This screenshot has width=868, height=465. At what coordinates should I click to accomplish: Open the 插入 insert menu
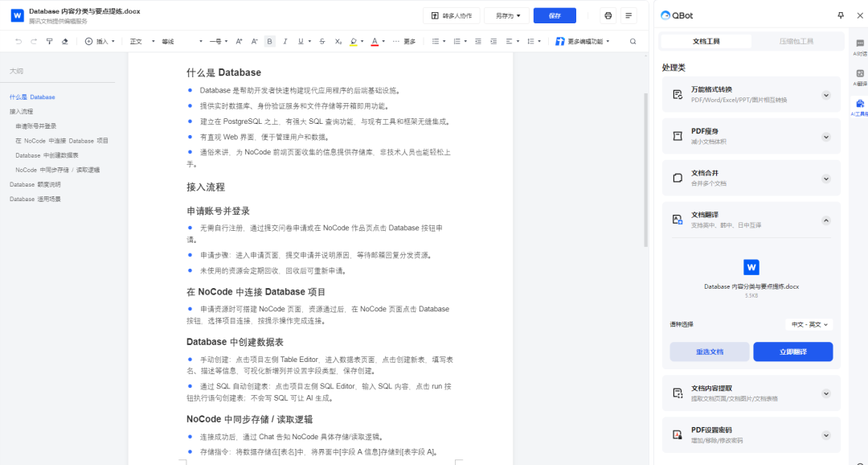click(100, 41)
